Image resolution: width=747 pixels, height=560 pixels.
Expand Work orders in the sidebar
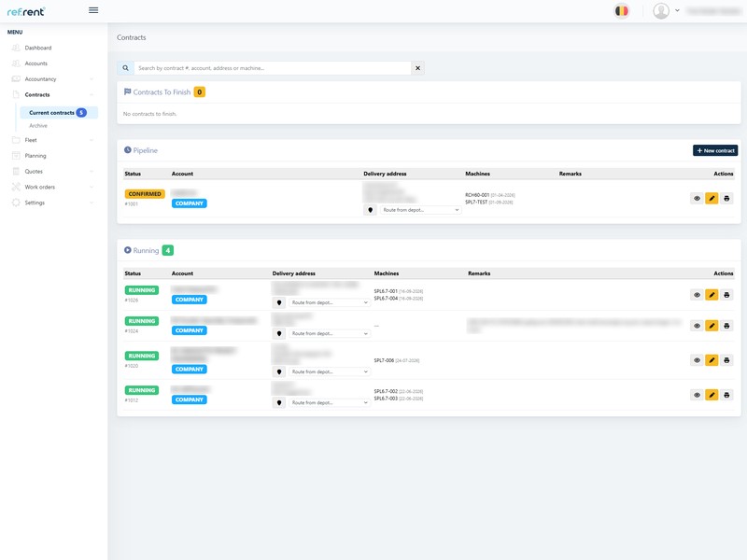52,188
